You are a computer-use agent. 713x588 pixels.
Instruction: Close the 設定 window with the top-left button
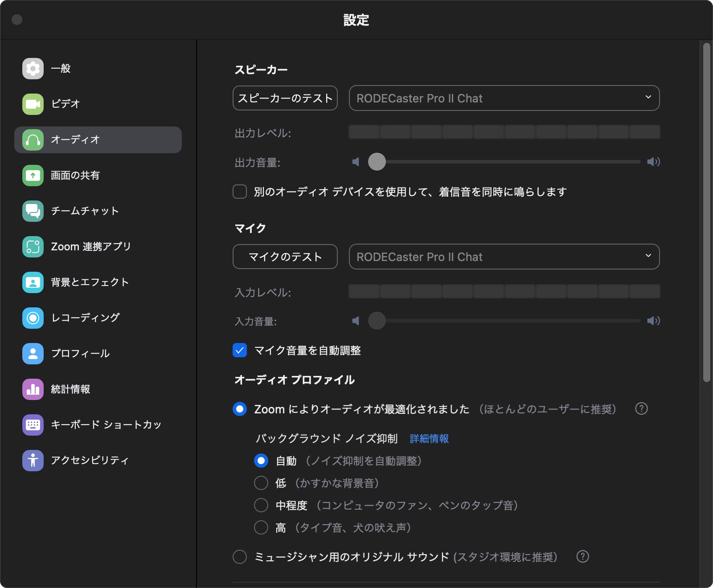point(17,20)
